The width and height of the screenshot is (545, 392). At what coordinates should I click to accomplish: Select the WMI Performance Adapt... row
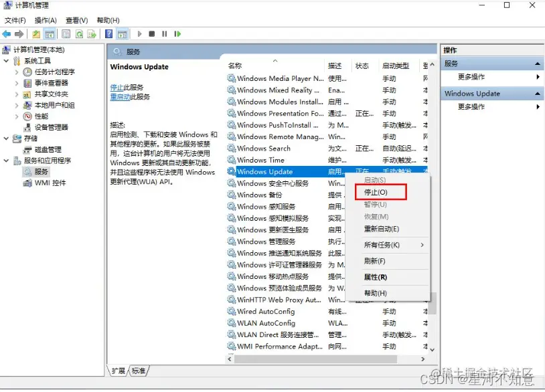pos(327,347)
